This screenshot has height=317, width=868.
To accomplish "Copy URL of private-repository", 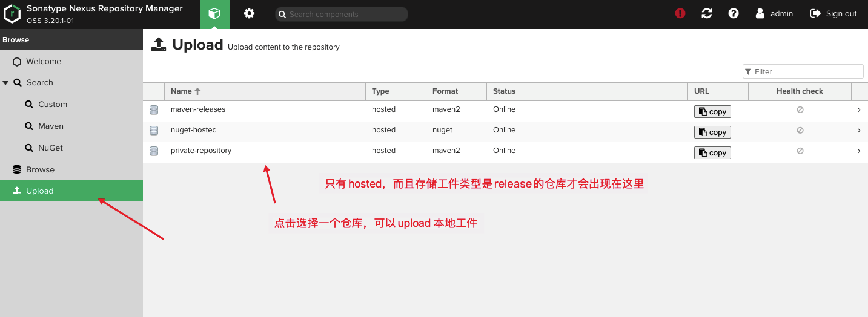I will 712,153.
